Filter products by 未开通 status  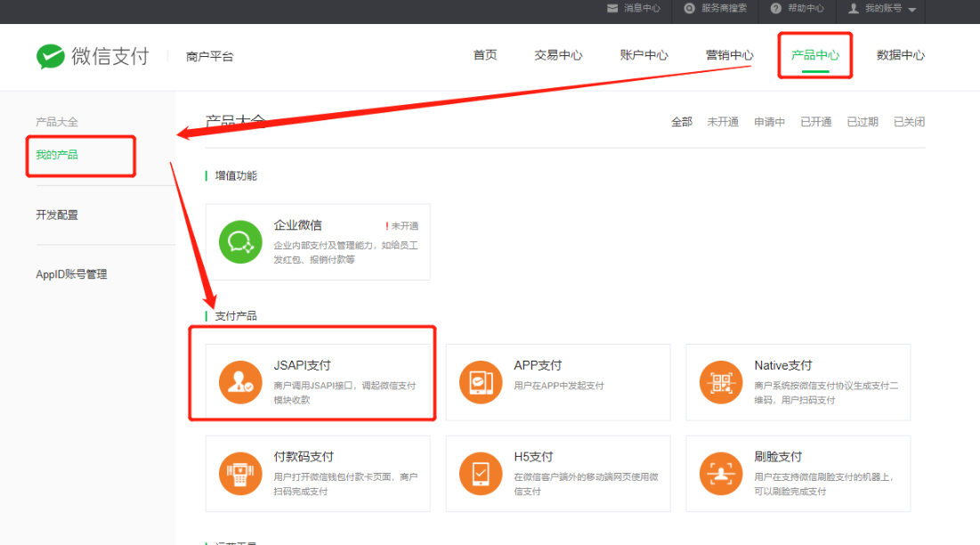point(723,122)
